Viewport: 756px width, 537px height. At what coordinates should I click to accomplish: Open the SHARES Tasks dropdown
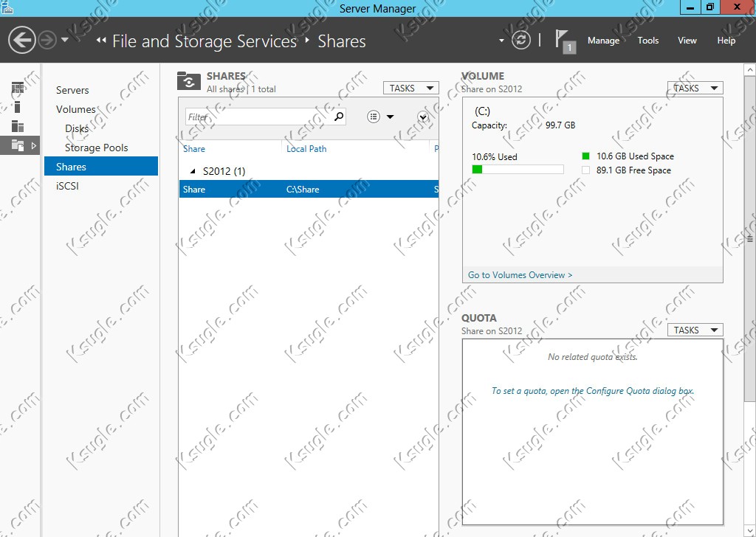click(411, 88)
